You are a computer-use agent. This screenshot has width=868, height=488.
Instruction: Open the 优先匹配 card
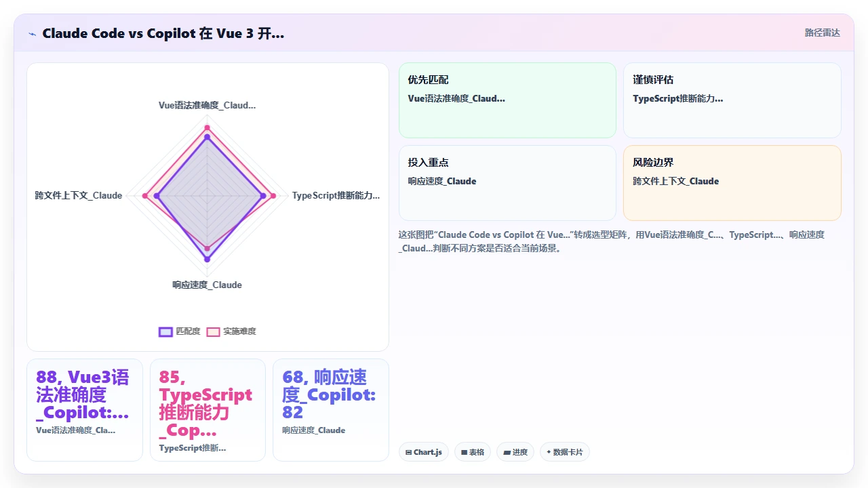[x=507, y=100]
